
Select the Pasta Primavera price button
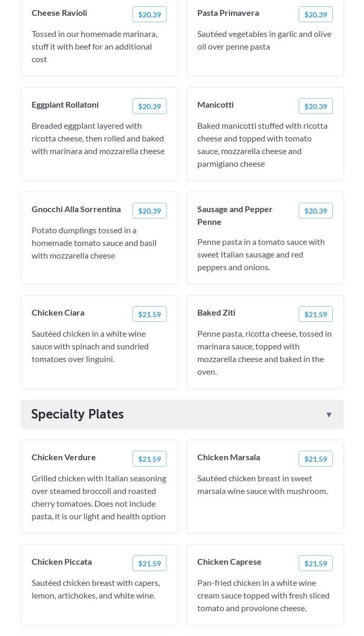click(315, 15)
